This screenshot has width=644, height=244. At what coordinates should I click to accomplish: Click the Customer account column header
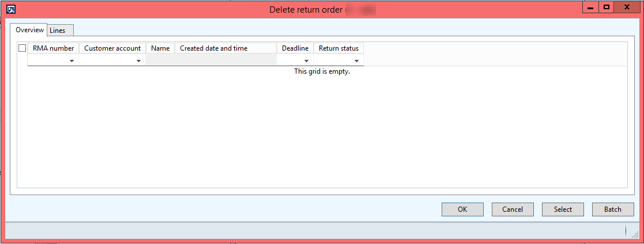pyautogui.click(x=112, y=48)
